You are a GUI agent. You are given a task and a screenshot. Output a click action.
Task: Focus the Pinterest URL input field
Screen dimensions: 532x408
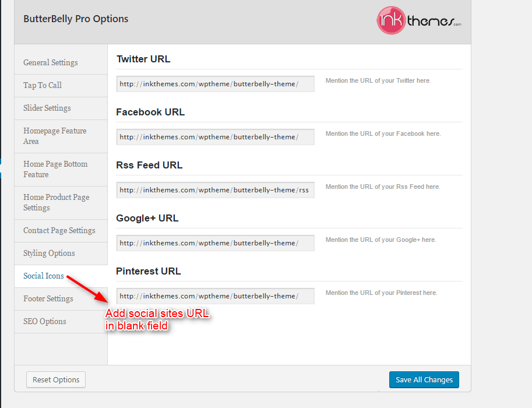pos(216,296)
